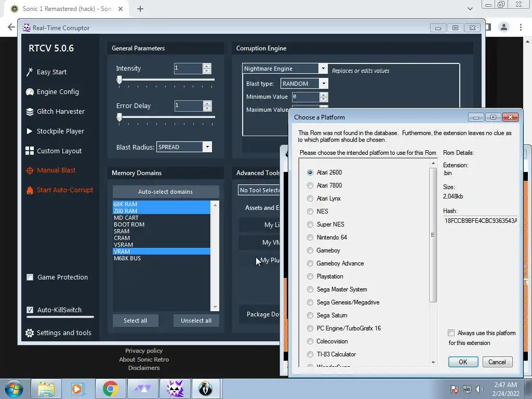Select Sega Genesis/Megadrive platform
Viewport: 532px width, 399px height.
tap(310, 302)
